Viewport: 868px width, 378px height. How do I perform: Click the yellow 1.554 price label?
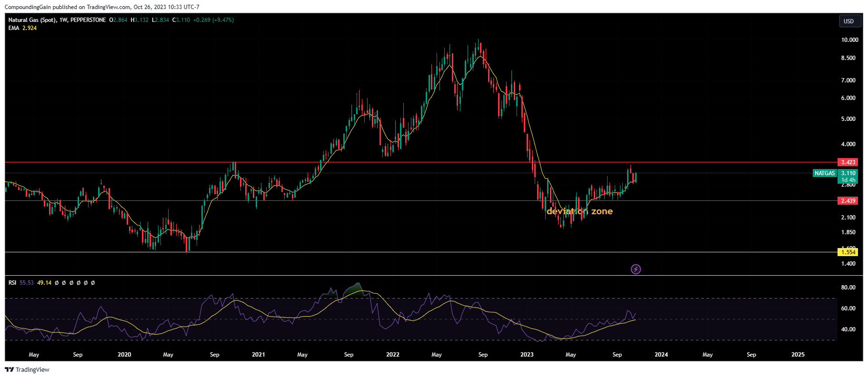coord(848,252)
